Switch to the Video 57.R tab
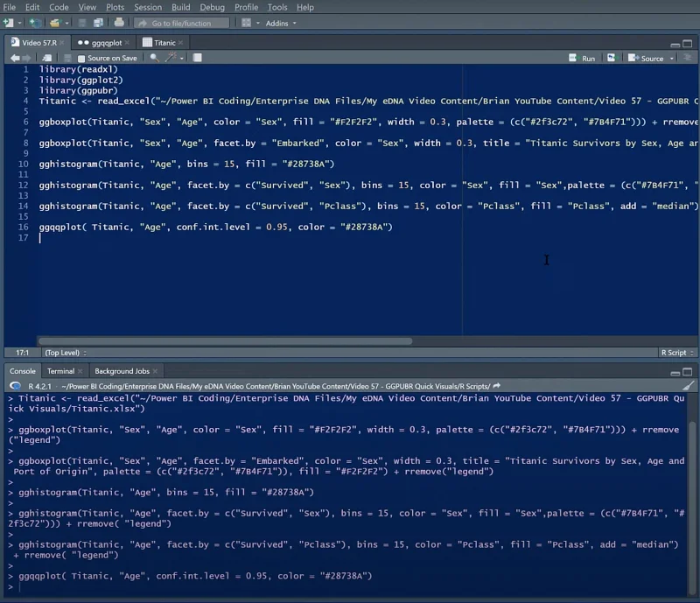The height and width of the screenshot is (603, 700). [35, 43]
